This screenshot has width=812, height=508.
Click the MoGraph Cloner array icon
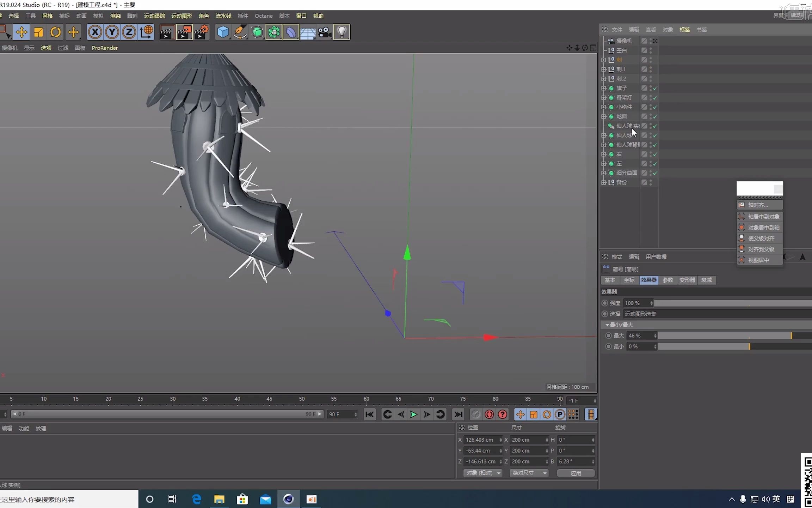[274, 32]
